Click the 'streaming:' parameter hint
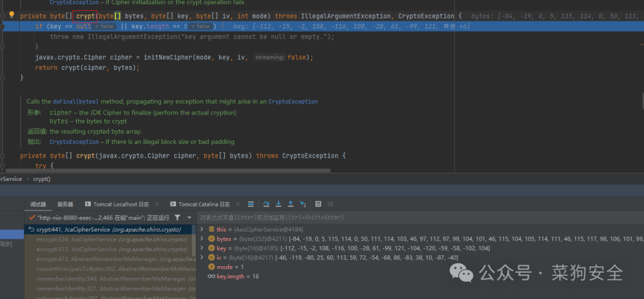Screen dimensions: 644x299 pyautogui.click(x=270, y=57)
